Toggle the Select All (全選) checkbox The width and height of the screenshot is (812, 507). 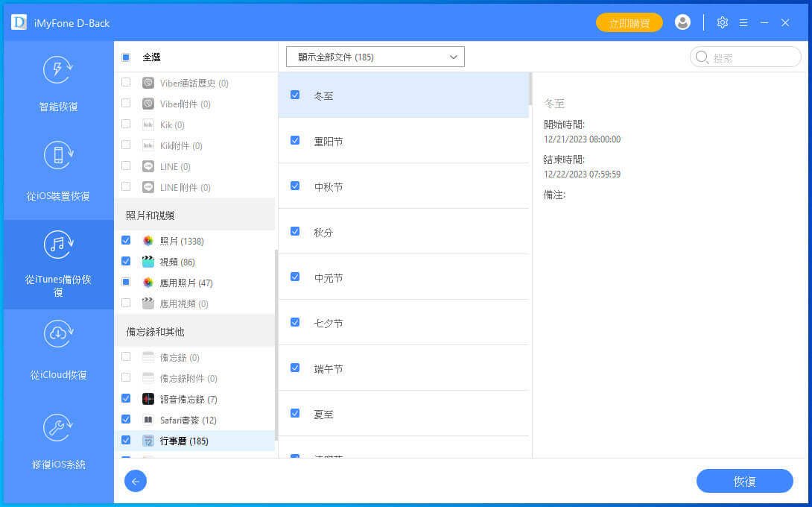pyautogui.click(x=126, y=57)
